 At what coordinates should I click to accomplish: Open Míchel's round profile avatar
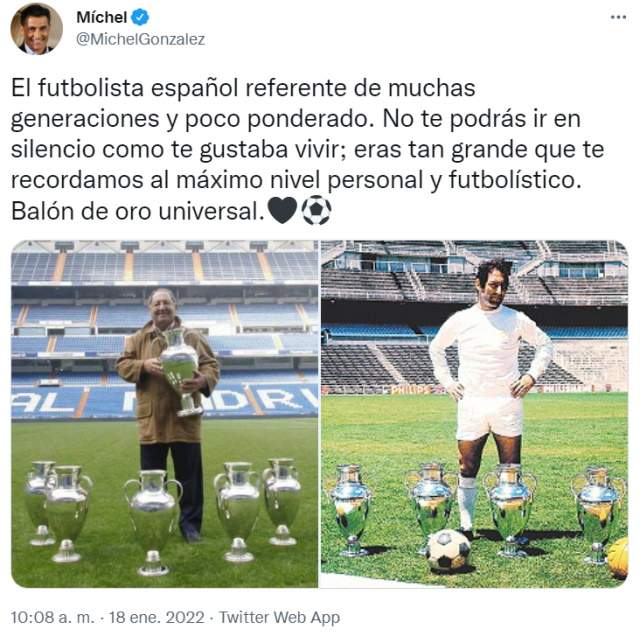36,29
